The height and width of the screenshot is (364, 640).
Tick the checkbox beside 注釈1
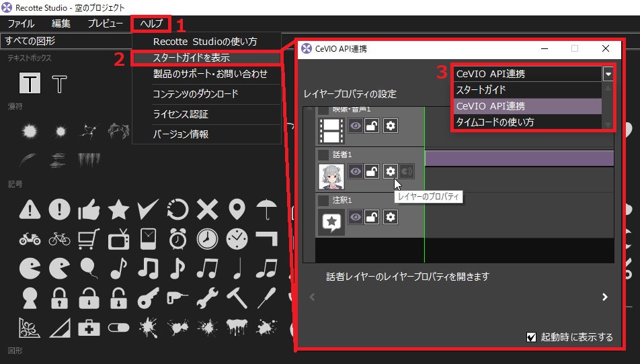[323, 201]
